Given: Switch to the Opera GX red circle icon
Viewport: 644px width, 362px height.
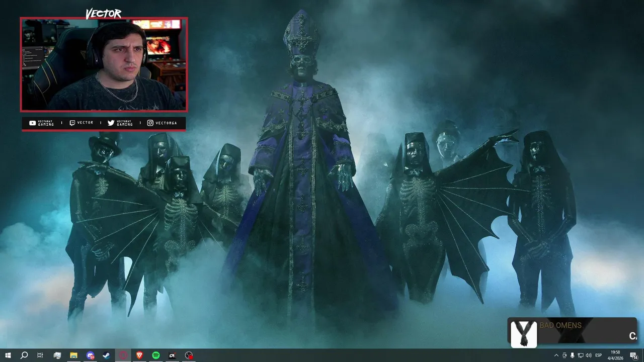Looking at the screenshot, I should [123, 355].
